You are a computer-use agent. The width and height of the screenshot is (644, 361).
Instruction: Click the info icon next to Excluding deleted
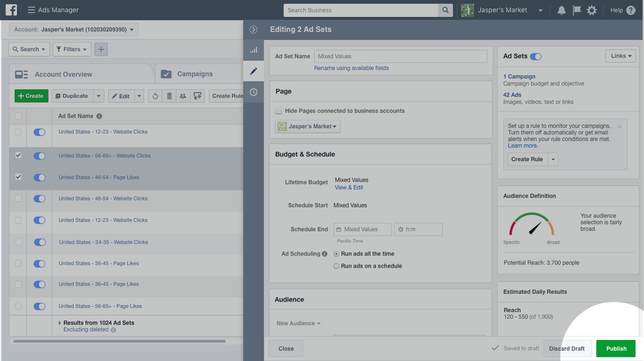click(113, 330)
